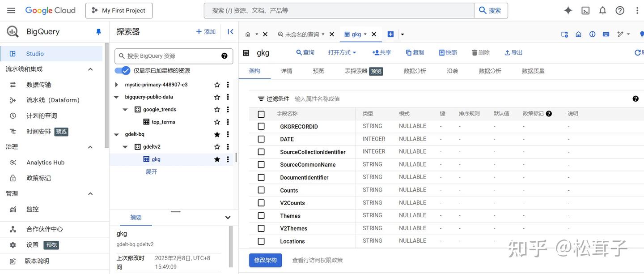Open the Studio section in BigQuery sidebar
The width and height of the screenshot is (644, 274).
(x=34, y=53)
